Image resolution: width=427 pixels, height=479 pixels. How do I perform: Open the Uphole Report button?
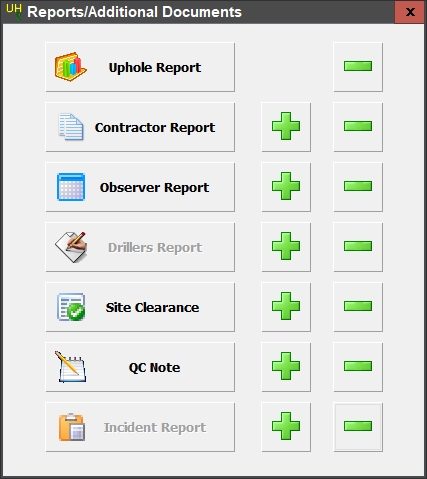[140, 67]
